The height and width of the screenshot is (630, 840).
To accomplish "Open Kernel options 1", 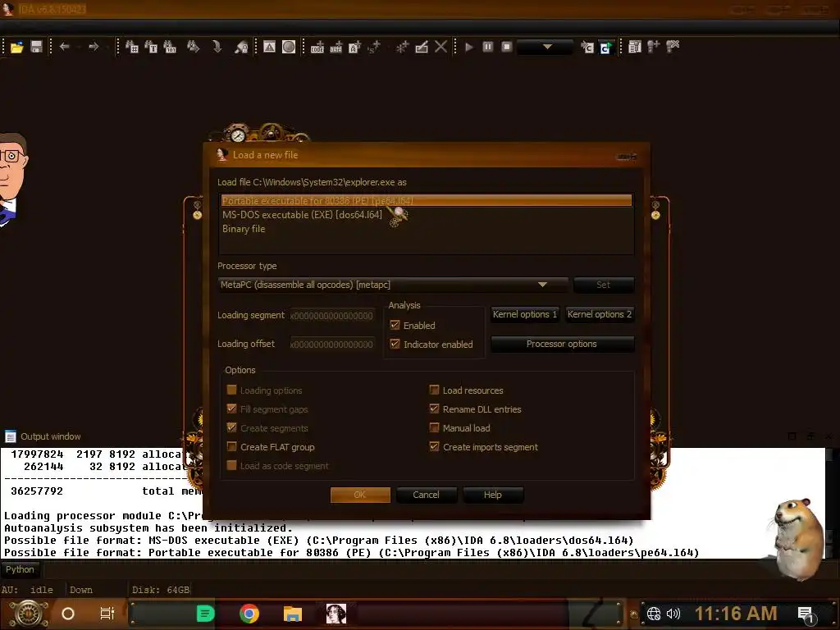I will (x=524, y=314).
